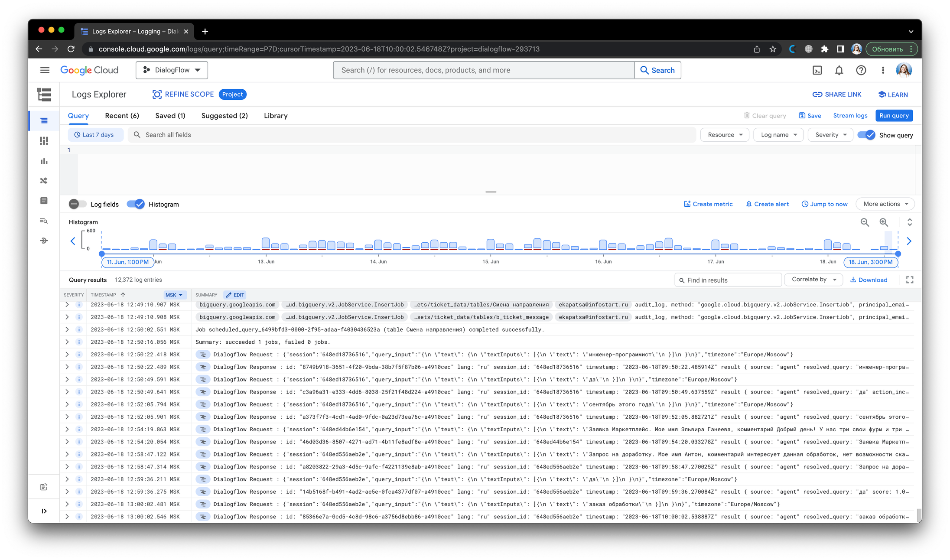Image resolution: width=950 pixels, height=560 pixels.
Task: Expand the 12:50:02.551 scheduled_query log entry
Action: [x=67, y=329]
